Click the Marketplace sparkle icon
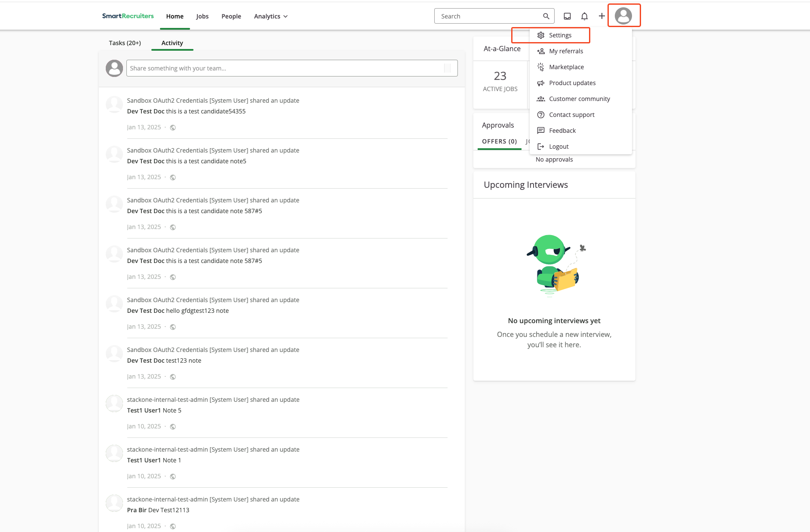 click(x=541, y=67)
